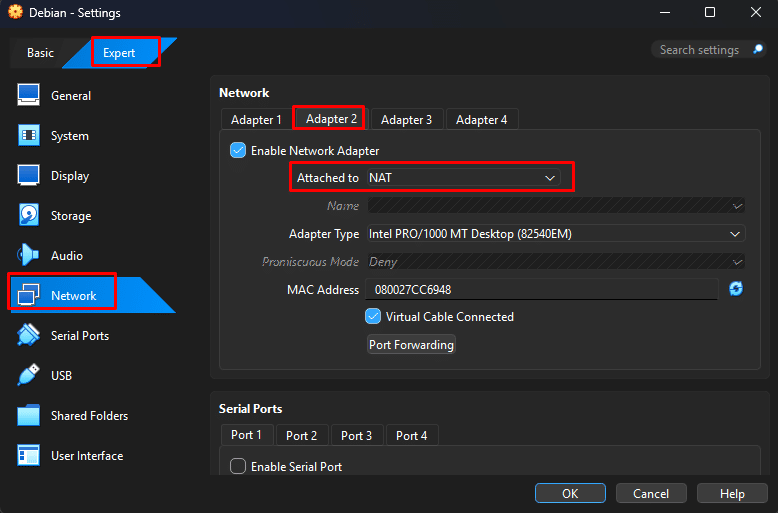Toggle Enable Network Adapter checkbox

[238, 150]
